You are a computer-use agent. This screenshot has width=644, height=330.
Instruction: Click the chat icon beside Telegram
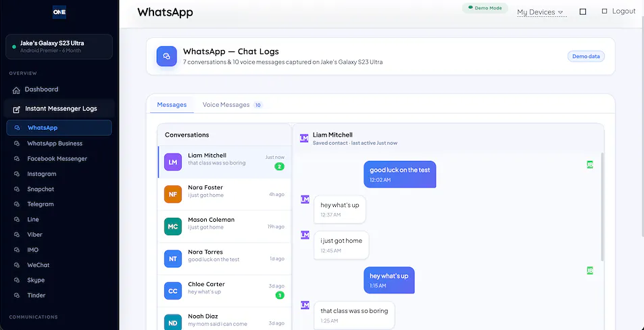coord(17,204)
